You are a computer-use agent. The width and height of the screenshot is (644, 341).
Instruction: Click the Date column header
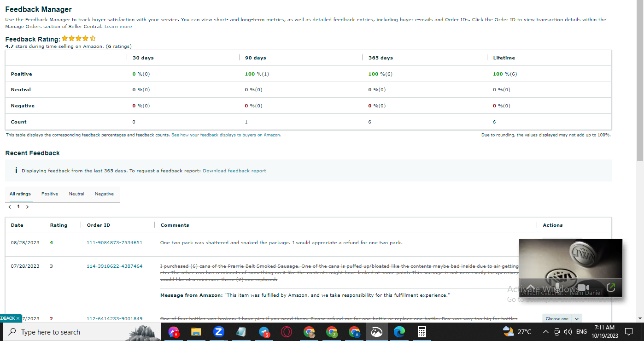point(17,225)
